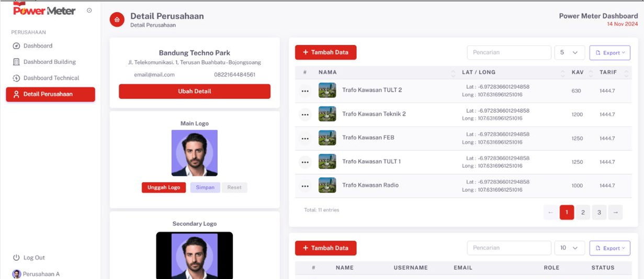Click the Dashboard gauge icon in sidebar
This screenshot has height=279, width=644.
pos(16,46)
